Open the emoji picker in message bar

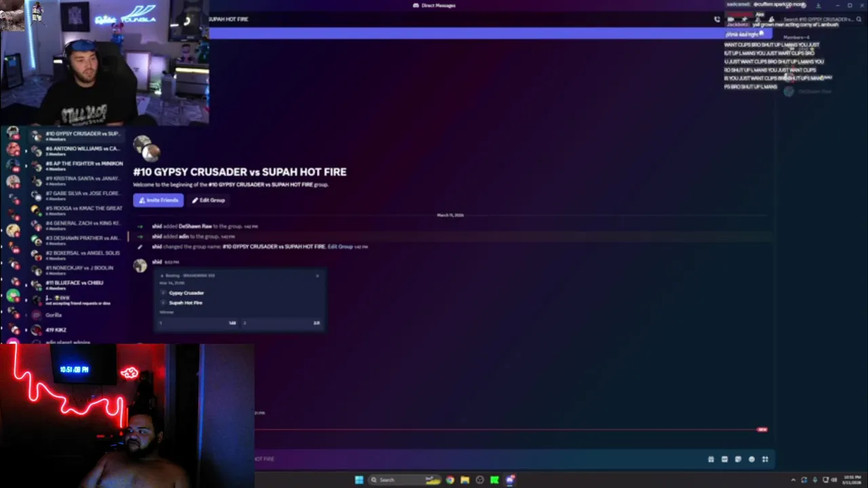[x=751, y=460]
